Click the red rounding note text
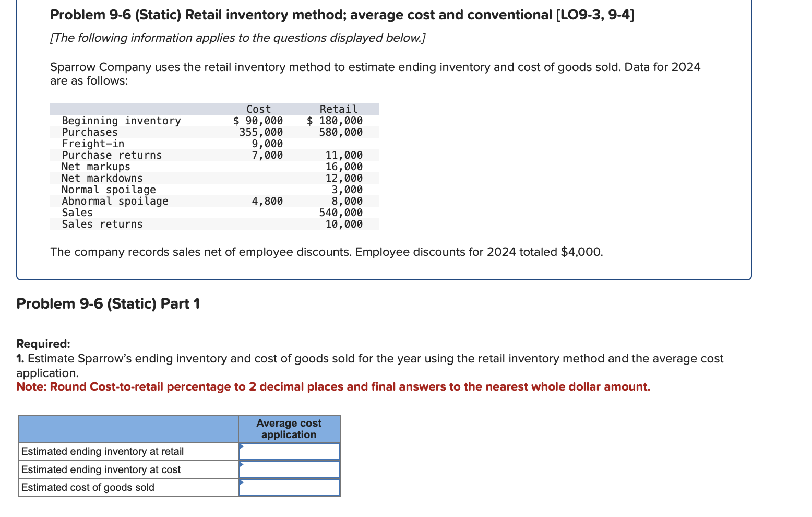Image resolution: width=812 pixels, height=517 pixels. point(333,386)
